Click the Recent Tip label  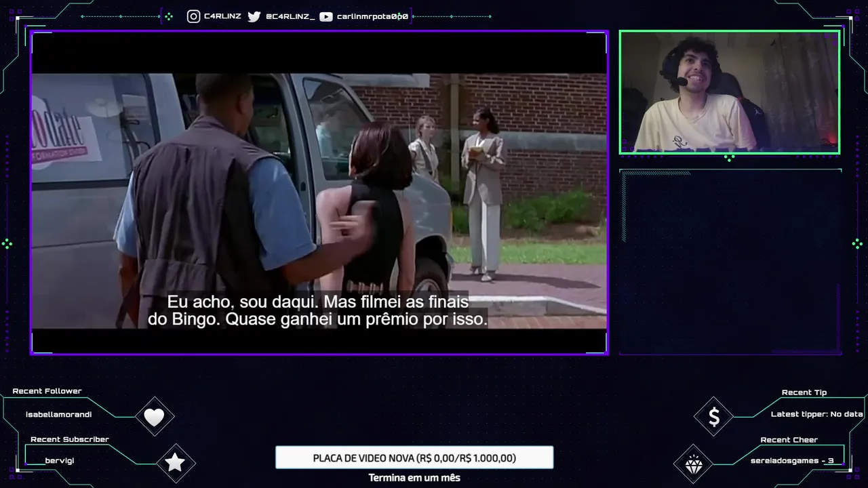click(804, 392)
